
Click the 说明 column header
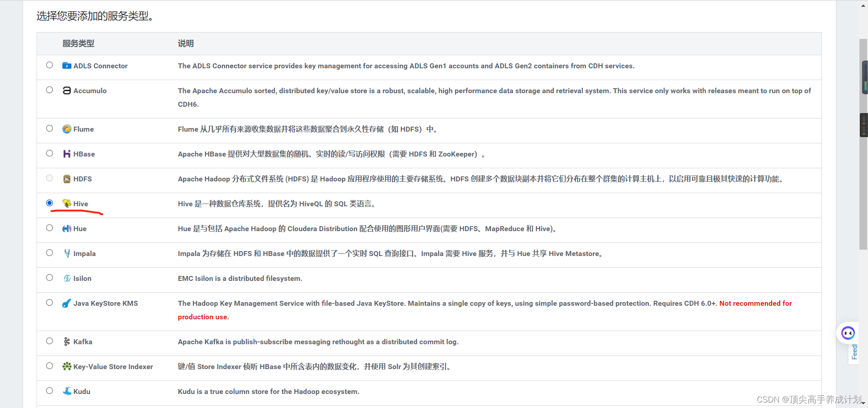[185, 43]
